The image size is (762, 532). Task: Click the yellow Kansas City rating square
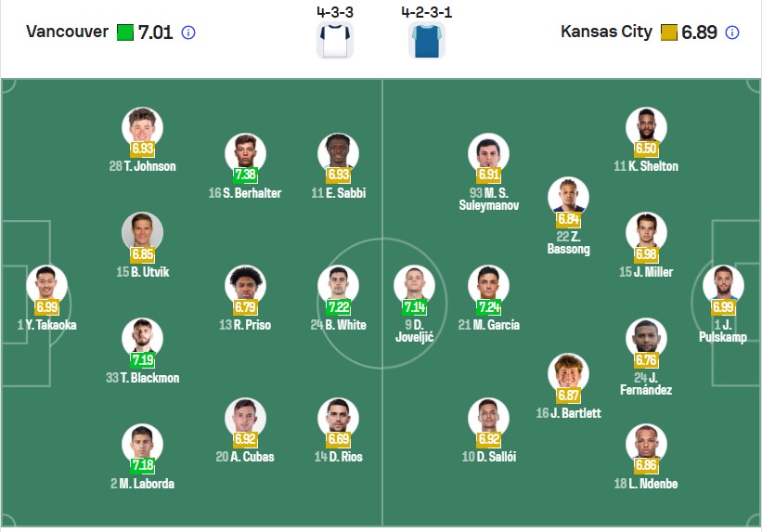tap(668, 32)
